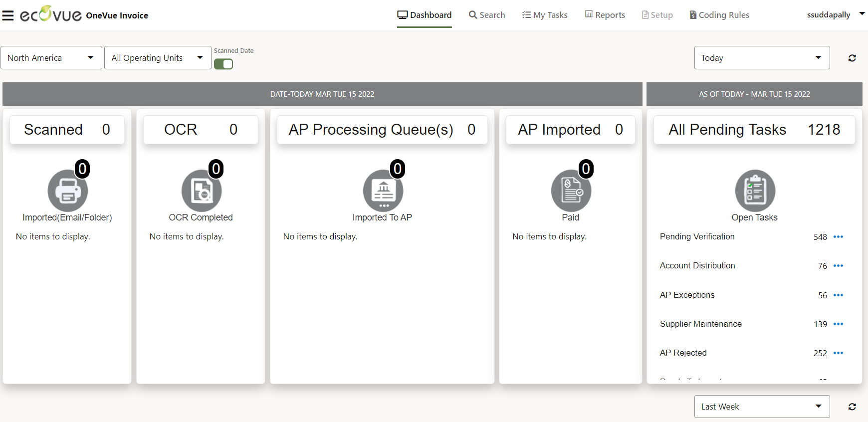The height and width of the screenshot is (422, 868).
Task: Expand the North America region dropdown
Action: pos(51,58)
